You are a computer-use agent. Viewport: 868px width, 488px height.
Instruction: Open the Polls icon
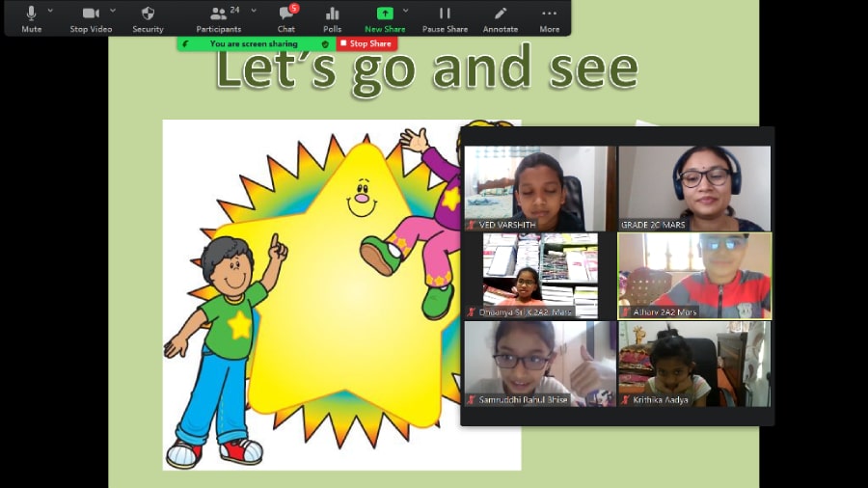(333, 17)
